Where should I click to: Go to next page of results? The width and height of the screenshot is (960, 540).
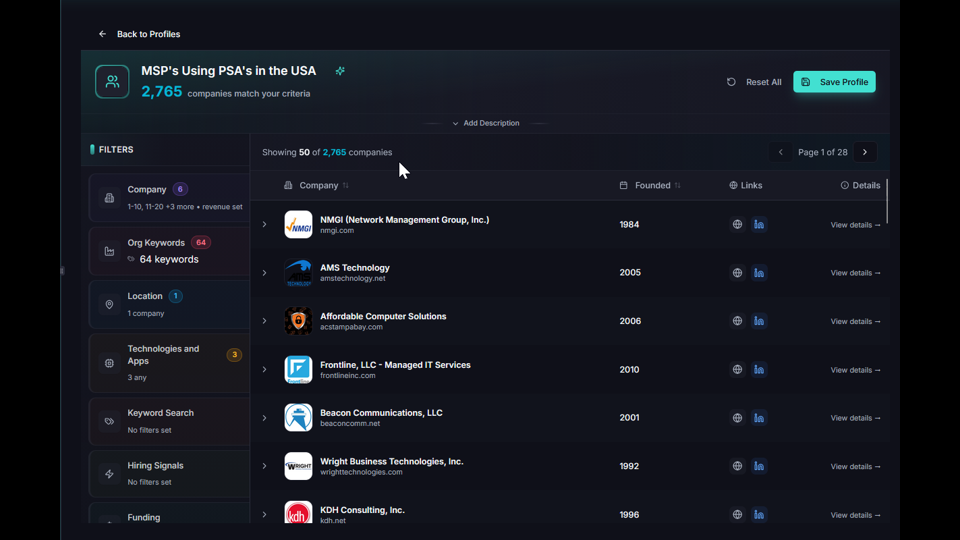coord(865,152)
